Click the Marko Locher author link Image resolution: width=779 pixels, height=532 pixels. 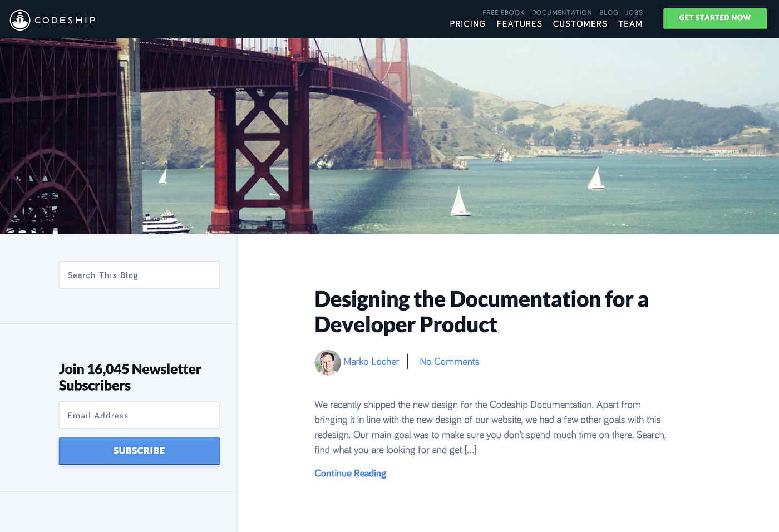[371, 361]
